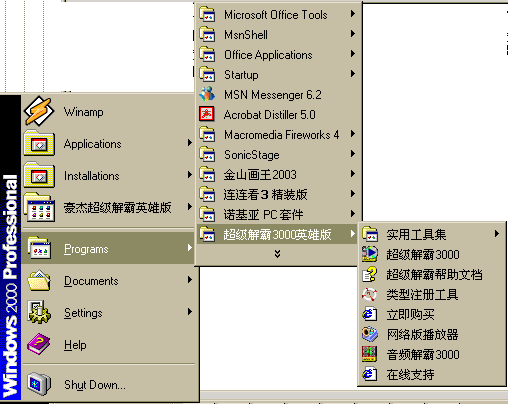Image resolution: width=508 pixels, height=404 pixels.
Task: Click the Shut Down monitor icon
Action: click(x=39, y=384)
